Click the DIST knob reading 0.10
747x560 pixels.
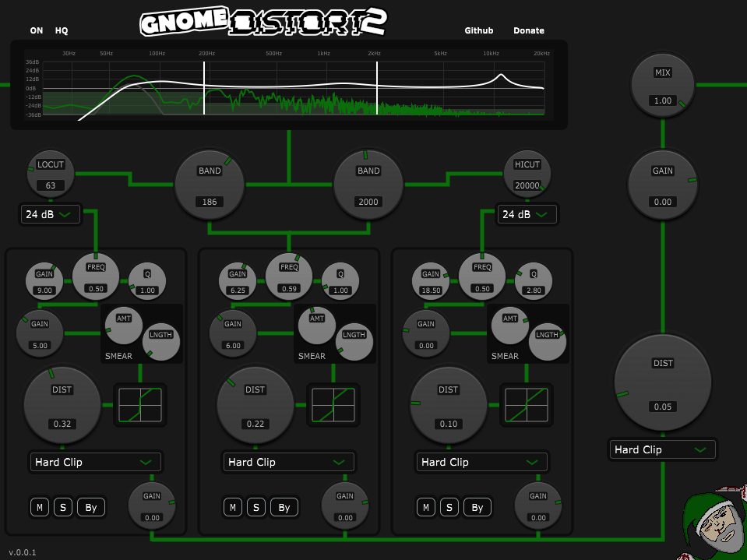coord(449,405)
